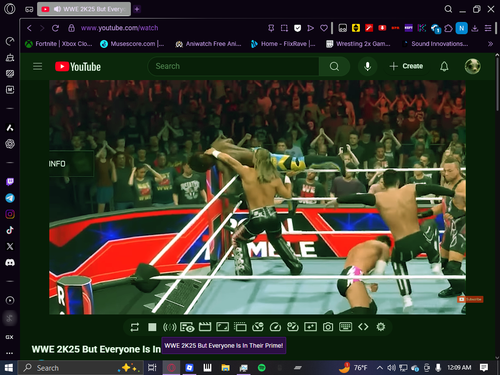
Task: Select the WWE 2K25 browser tab
Action: (84, 9)
